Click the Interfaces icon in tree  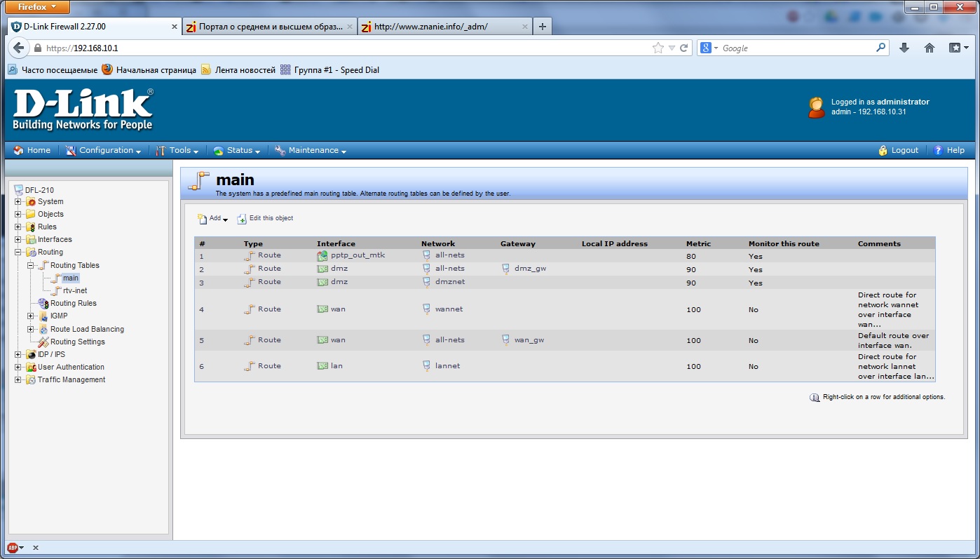31,239
